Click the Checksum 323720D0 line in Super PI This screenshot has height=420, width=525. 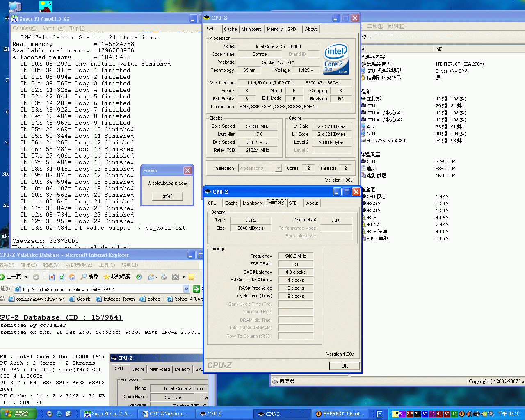tap(46, 241)
